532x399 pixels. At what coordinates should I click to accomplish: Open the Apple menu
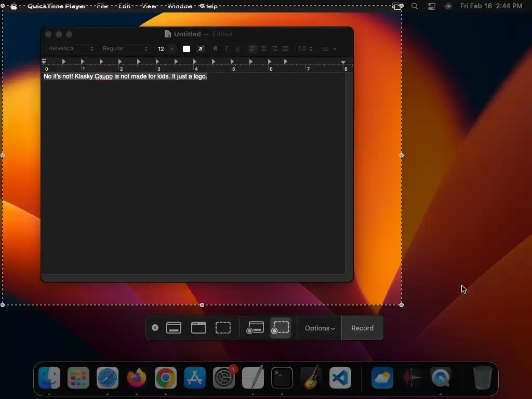click(x=14, y=6)
